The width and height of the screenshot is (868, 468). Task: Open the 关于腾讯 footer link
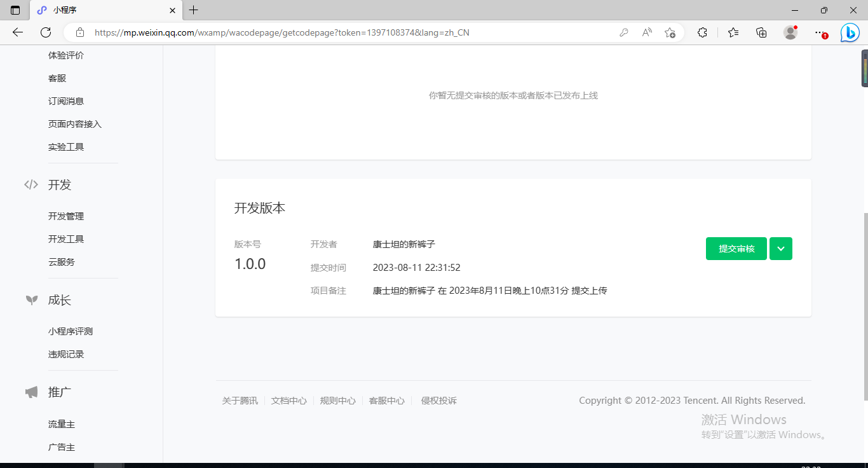tap(240, 401)
